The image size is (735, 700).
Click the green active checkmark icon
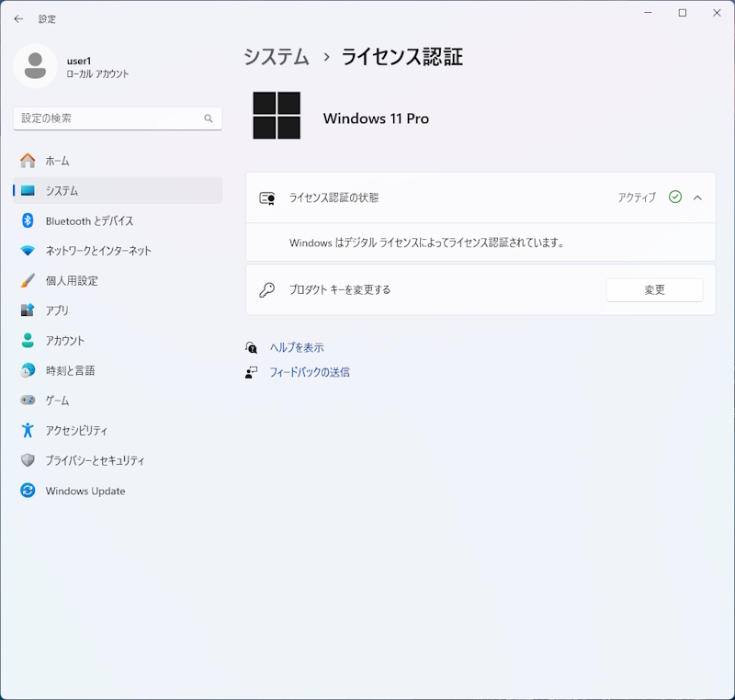675,198
